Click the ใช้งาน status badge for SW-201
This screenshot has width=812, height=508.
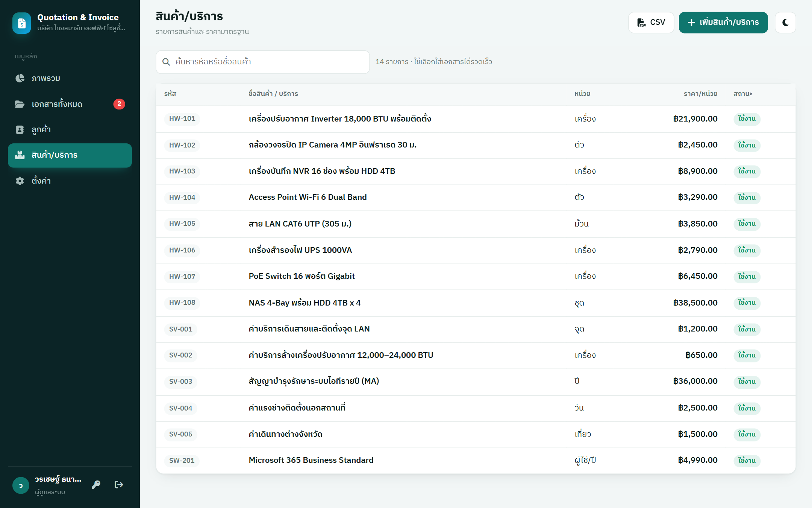[x=747, y=461]
